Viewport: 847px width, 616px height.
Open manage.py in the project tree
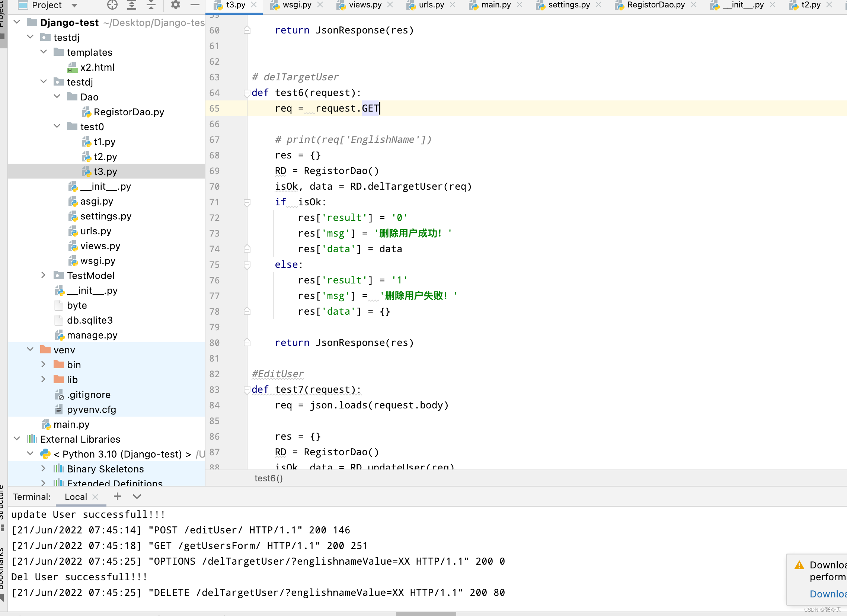coord(92,335)
